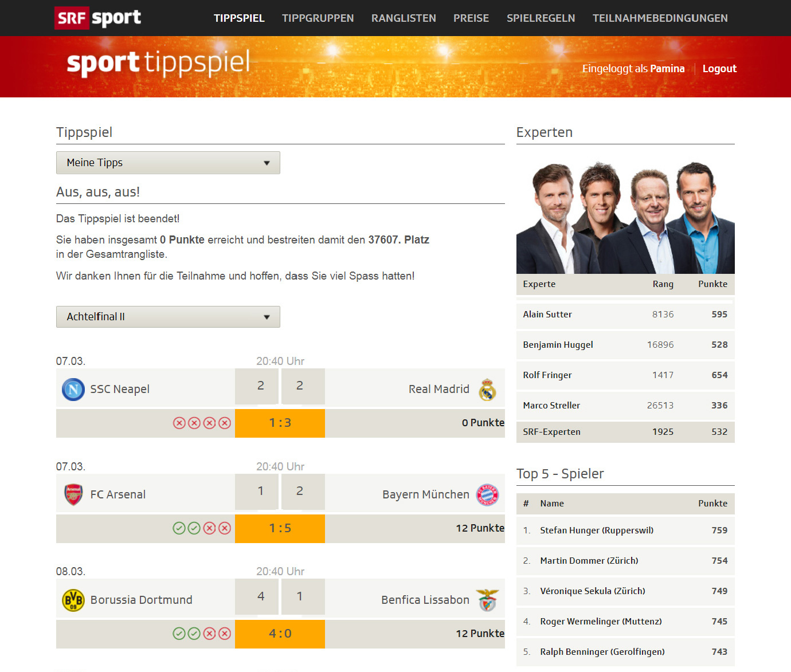The height and width of the screenshot is (672, 791).
Task: Click the 12 Punkte label for Dortmund match
Action: click(480, 634)
